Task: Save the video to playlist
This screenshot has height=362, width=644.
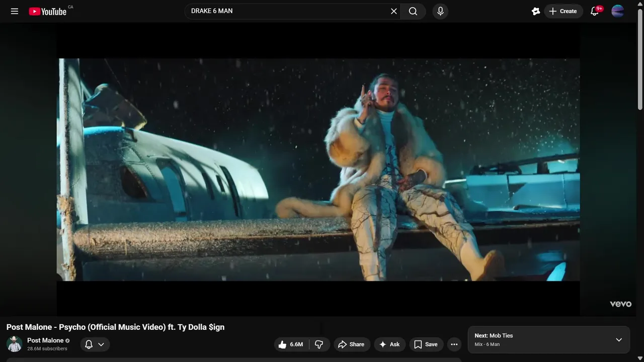Action: click(426, 344)
